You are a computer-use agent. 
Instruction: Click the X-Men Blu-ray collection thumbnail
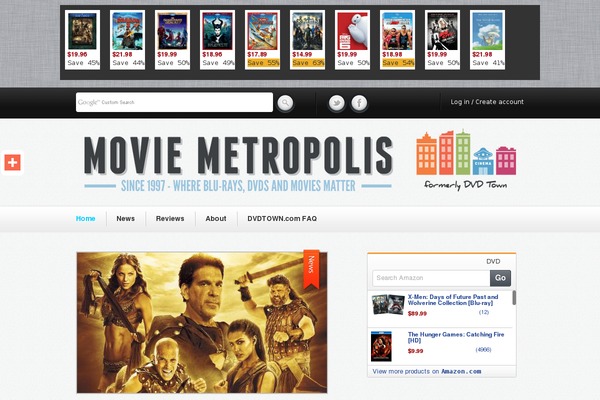[x=388, y=304]
